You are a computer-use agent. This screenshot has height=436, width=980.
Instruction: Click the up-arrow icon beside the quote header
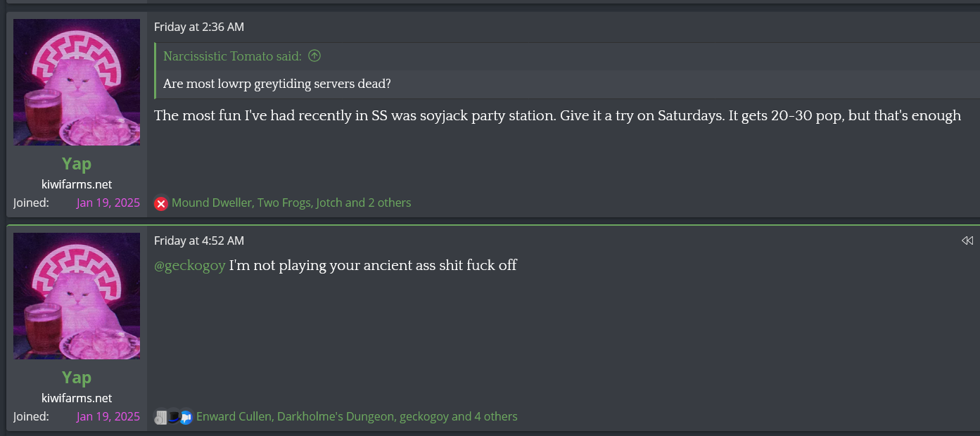pyautogui.click(x=314, y=56)
